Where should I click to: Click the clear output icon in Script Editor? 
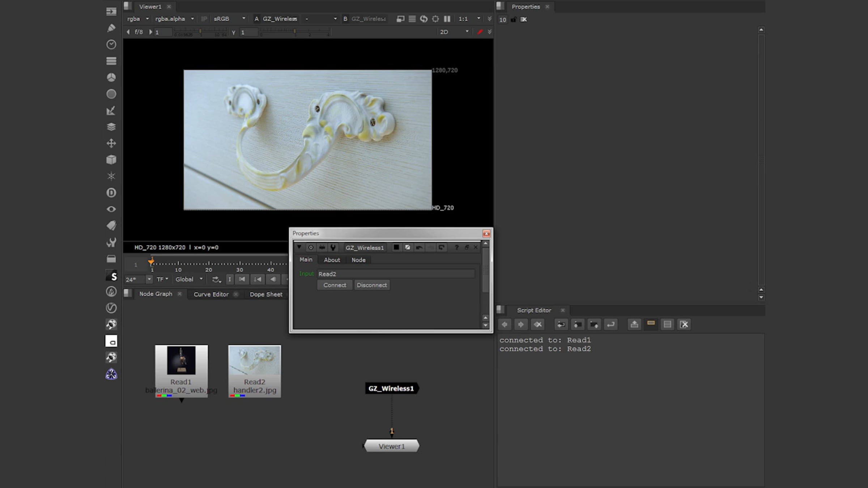tap(684, 325)
